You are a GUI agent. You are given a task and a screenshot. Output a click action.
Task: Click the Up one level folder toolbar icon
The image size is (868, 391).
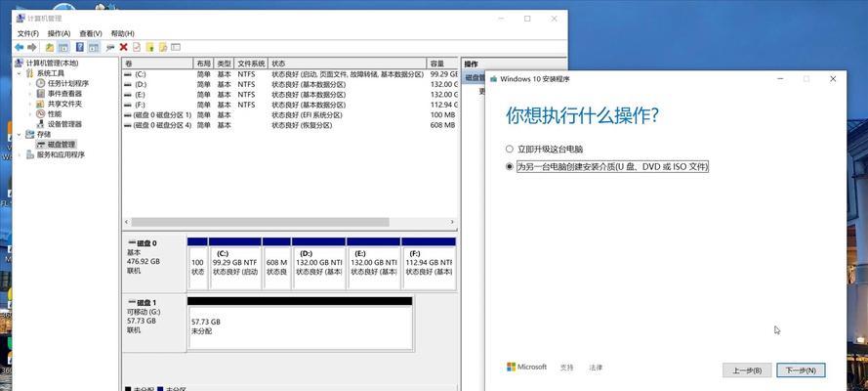click(50, 48)
